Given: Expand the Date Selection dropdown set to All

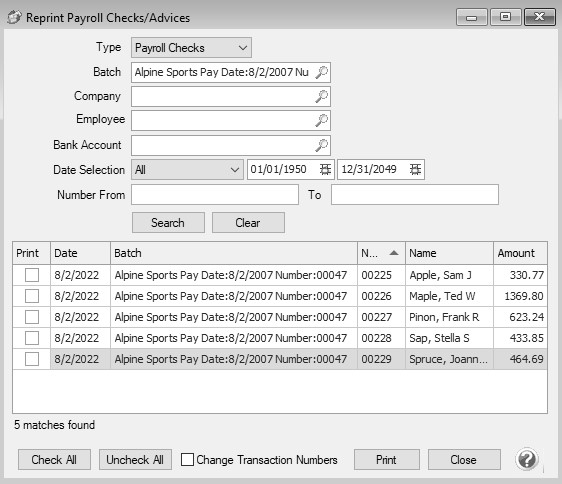Looking at the screenshot, I should tap(187, 170).
